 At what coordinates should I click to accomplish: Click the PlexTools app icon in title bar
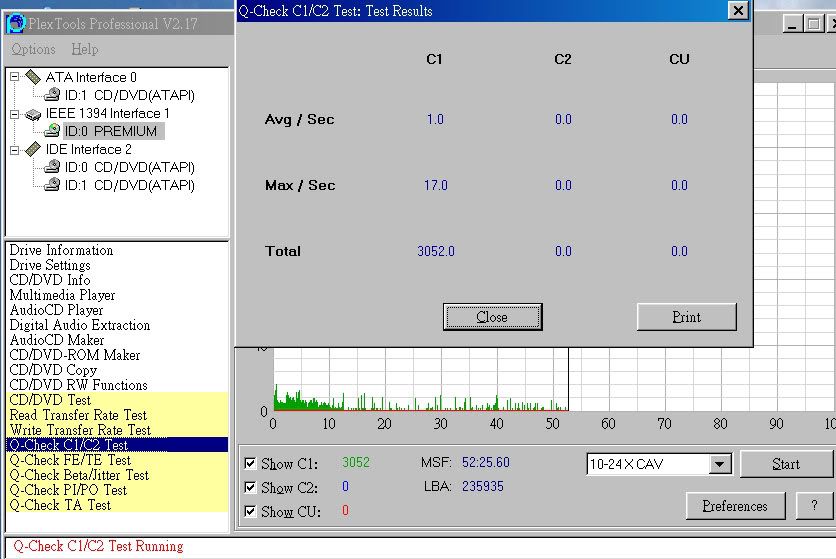[x=16, y=23]
